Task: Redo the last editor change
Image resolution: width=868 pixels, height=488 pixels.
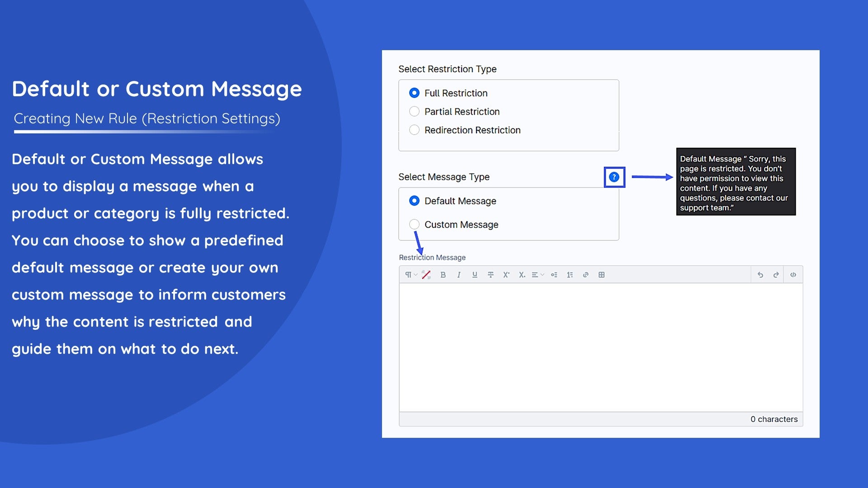Action: (776, 275)
